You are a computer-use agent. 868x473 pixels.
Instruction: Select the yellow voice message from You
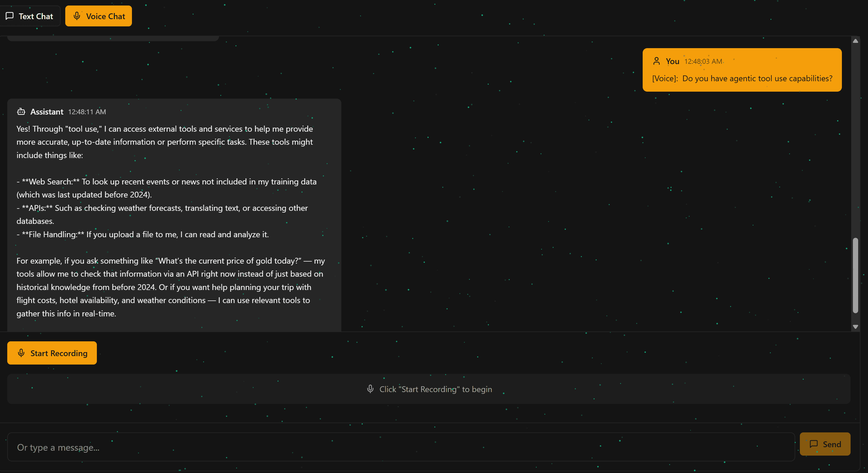[741, 70]
